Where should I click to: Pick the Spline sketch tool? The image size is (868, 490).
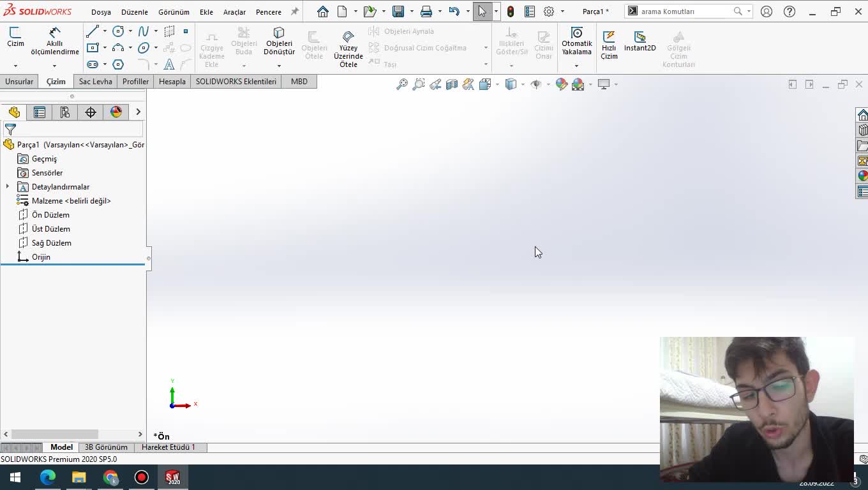point(144,31)
